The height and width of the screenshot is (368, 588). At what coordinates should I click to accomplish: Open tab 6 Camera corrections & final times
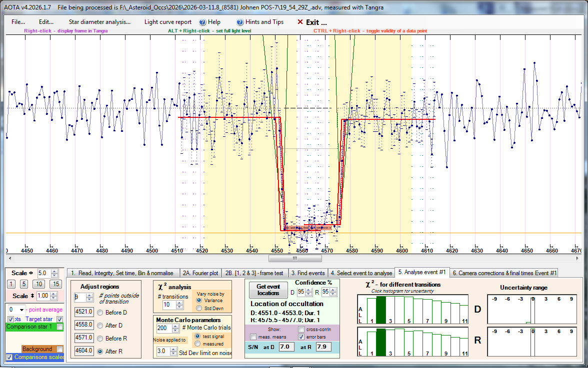click(504, 273)
